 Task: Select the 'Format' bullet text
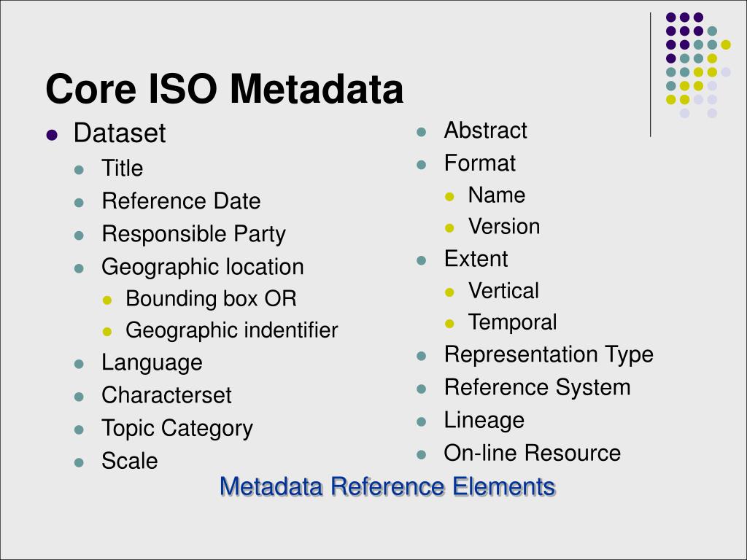pyautogui.click(x=480, y=163)
